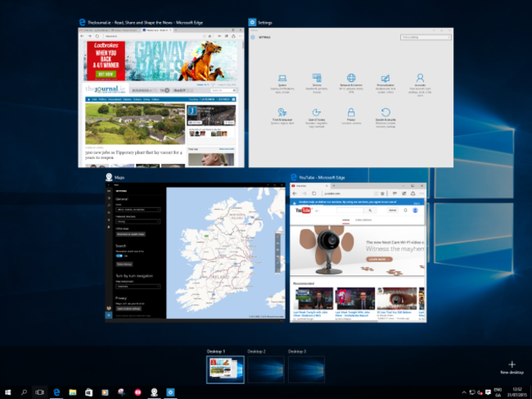Open the Action Center notification icon
The image size is (532, 399).
click(488, 392)
